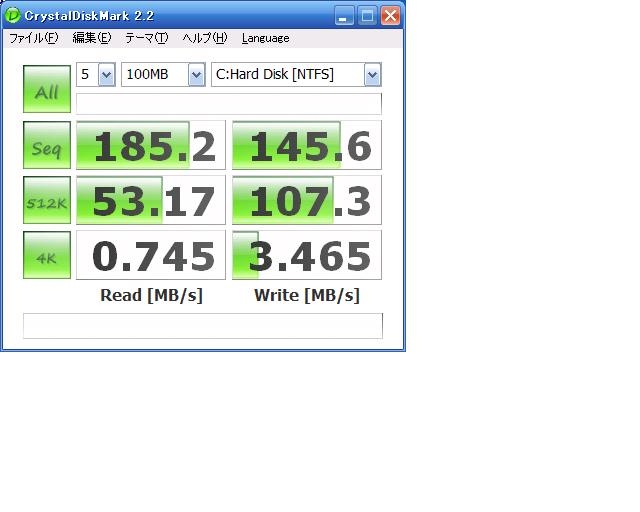Open the Language menu
640x512 pixels.
coord(265,38)
